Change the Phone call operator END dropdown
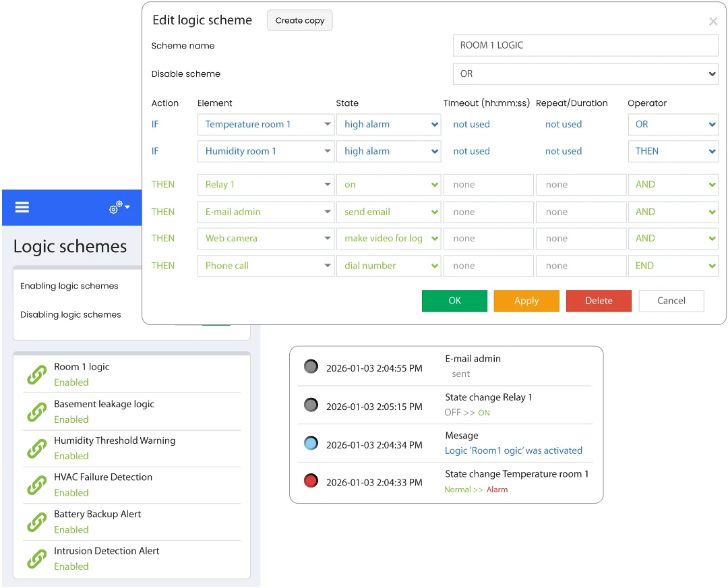Image resolution: width=728 pixels, height=588 pixels. click(x=672, y=266)
